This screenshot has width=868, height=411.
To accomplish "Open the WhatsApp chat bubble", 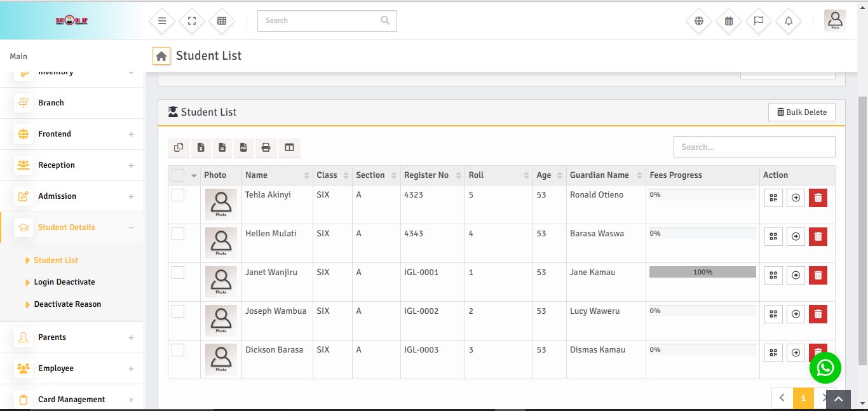I will click(x=825, y=368).
